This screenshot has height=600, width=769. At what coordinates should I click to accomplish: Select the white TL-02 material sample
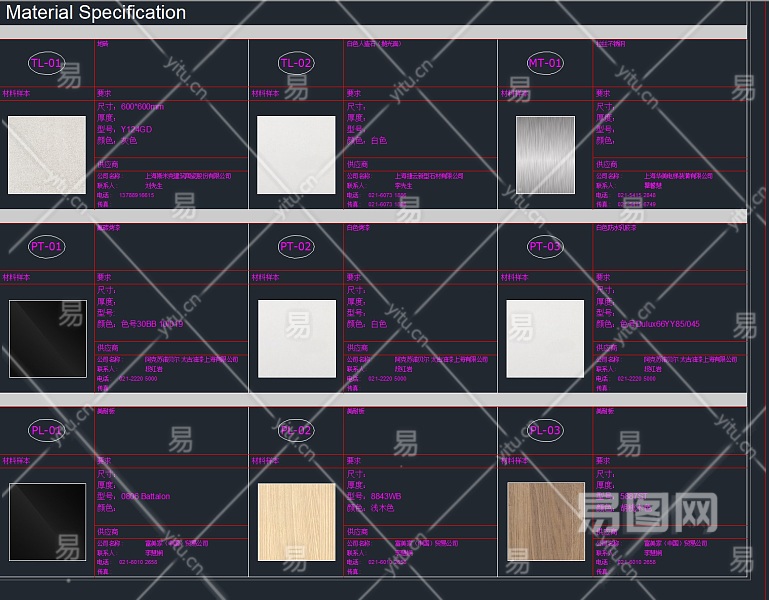[x=296, y=155]
